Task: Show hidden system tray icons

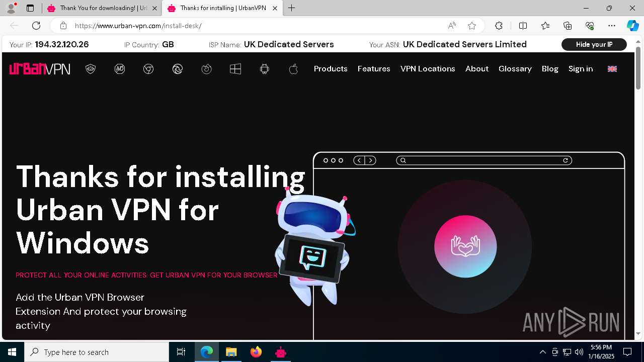Action: (x=542, y=352)
